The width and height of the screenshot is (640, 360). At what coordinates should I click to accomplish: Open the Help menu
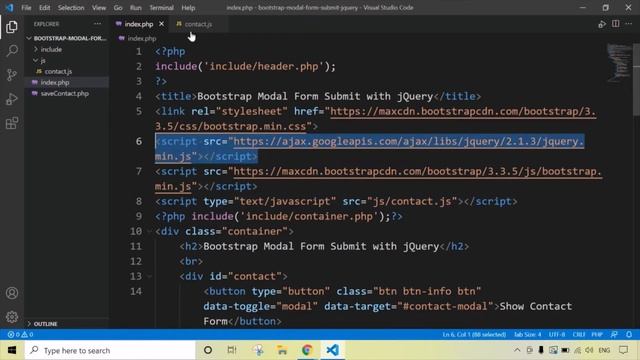point(188,7)
